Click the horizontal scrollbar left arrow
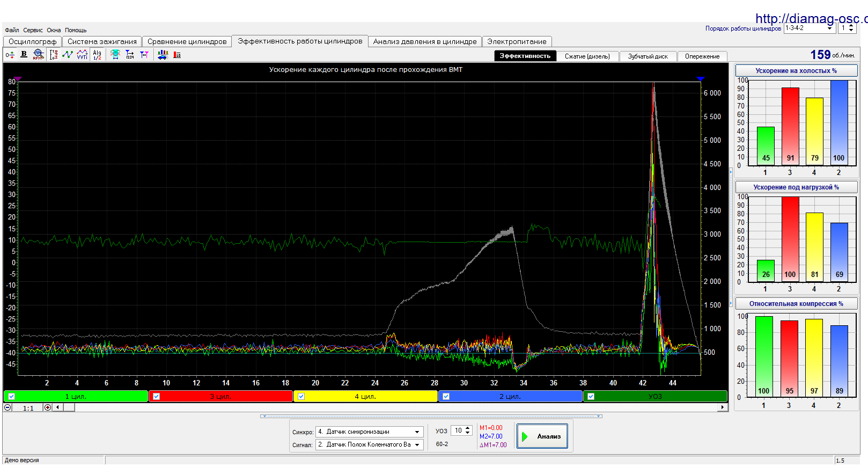This screenshot has height=467, width=868. pyautogui.click(x=57, y=407)
